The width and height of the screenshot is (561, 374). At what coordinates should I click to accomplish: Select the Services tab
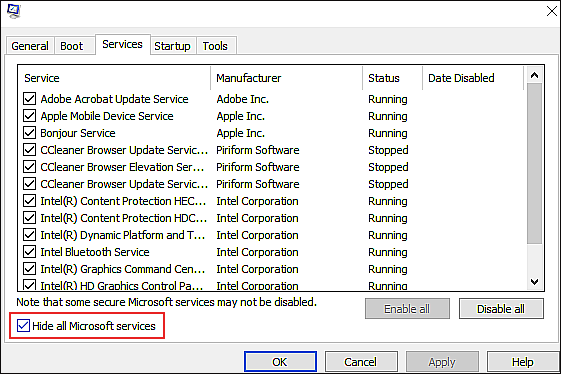click(x=122, y=44)
